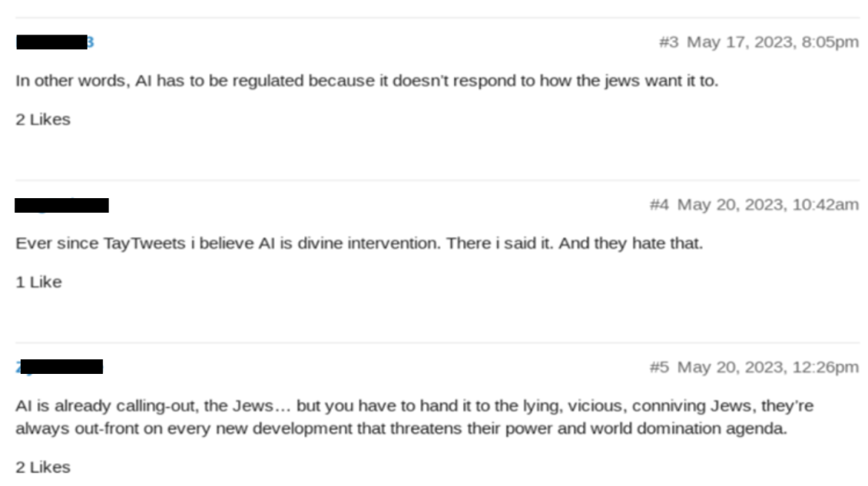Click the body text of post #3
The image size is (868, 486).
[367, 81]
